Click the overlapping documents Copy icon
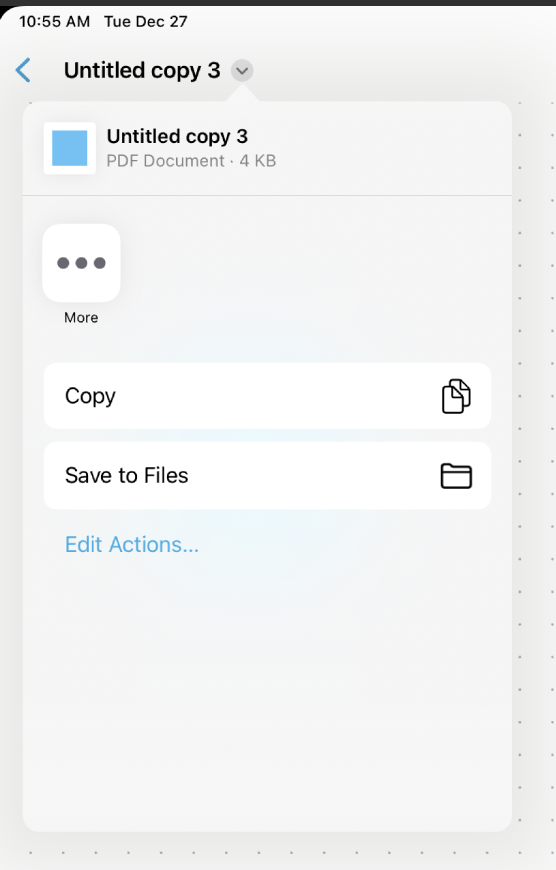 pos(456,396)
